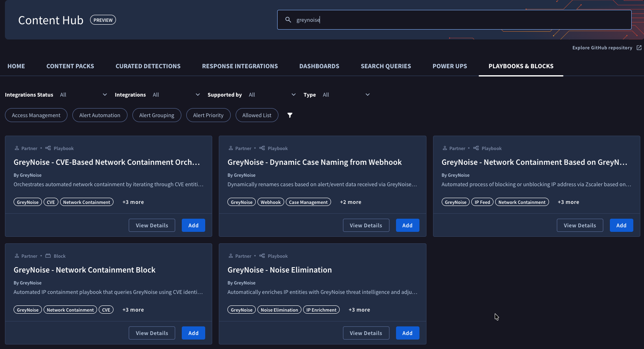Click the IP Feed tag
Image resolution: width=644 pixels, height=349 pixels.
point(482,202)
